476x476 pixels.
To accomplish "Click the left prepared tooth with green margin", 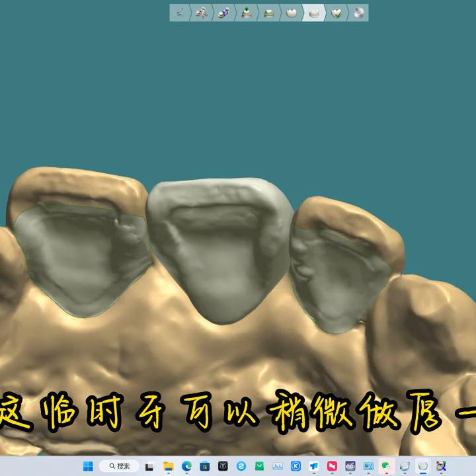I will [82, 261].
